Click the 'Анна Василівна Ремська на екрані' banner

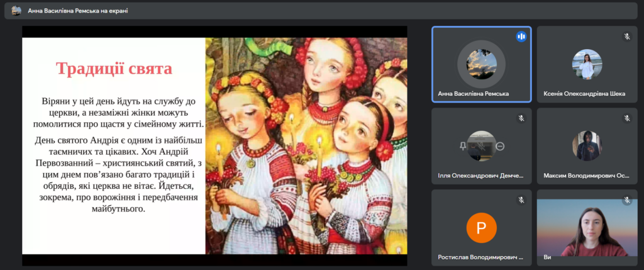[x=78, y=11]
